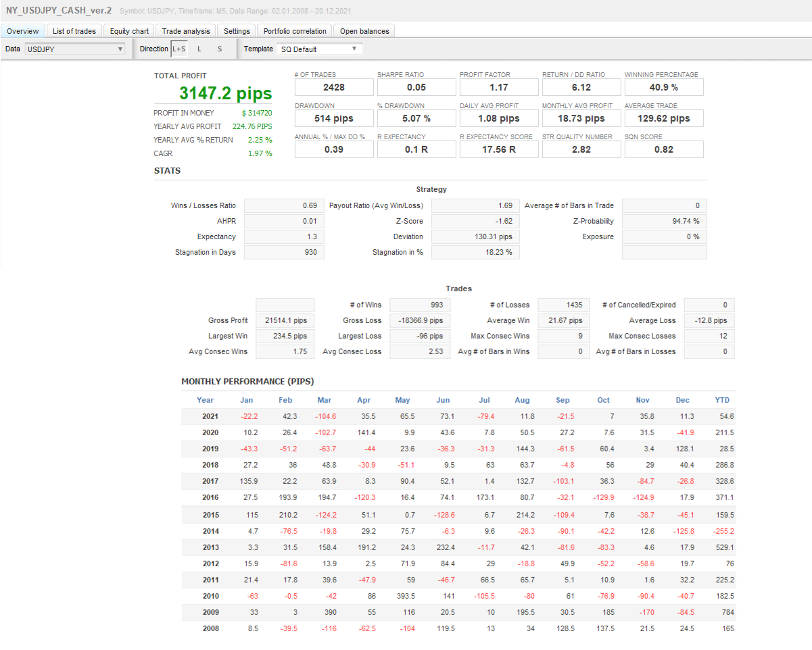Open the List of trades tab
Viewport: 812px width, 650px height.
74,31
